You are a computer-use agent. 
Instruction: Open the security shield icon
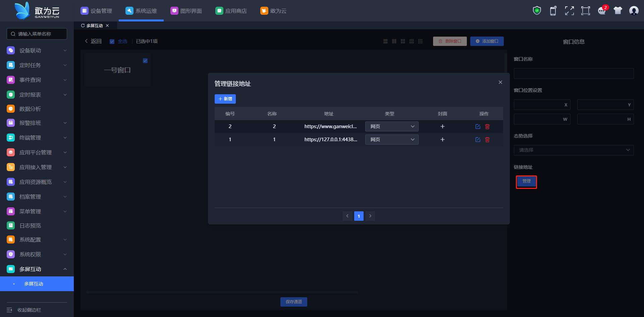click(537, 11)
